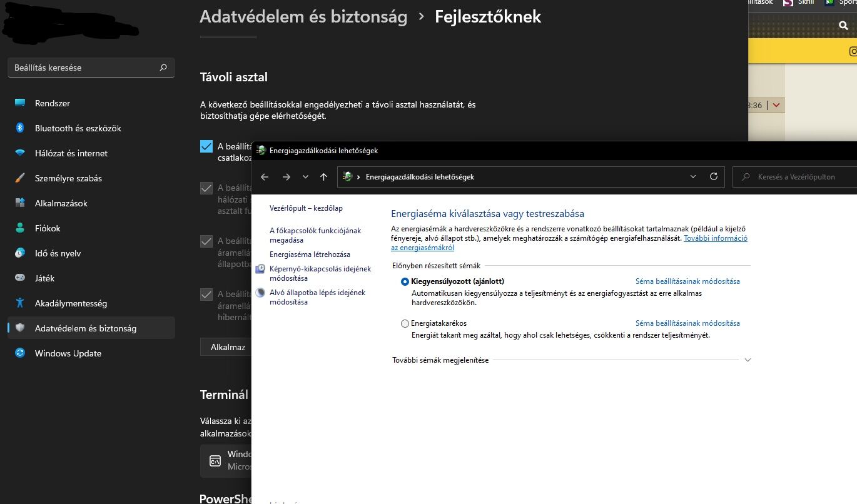Screen dimensions: 857x504
Task: Click the Bluetooth és eszközök icon
Action: point(20,128)
